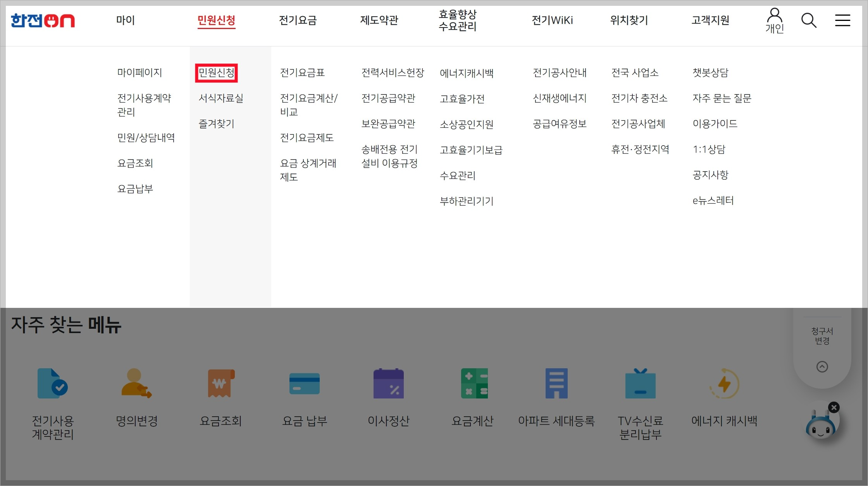868x486 pixels.
Task: Click the search magnifier icon
Action: pyautogui.click(x=808, y=20)
